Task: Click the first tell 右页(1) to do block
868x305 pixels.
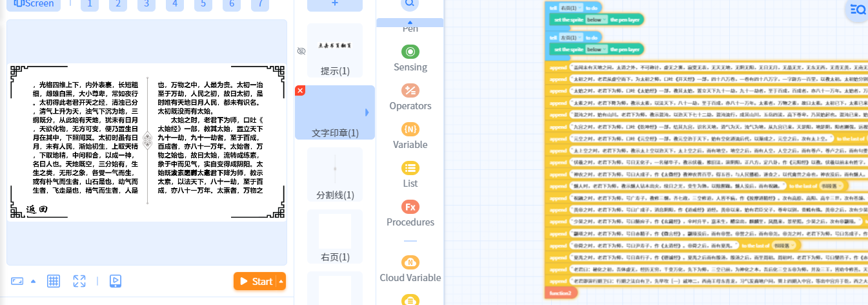Action: (574, 7)
